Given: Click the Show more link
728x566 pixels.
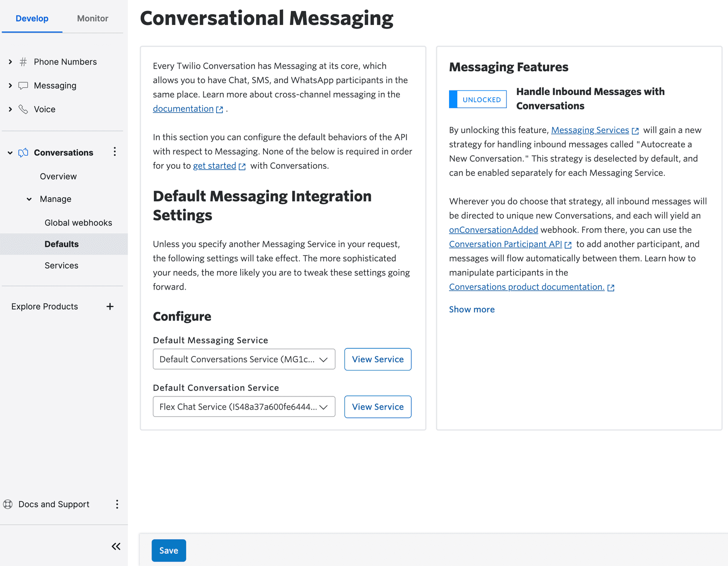Looking at the screenshot, I should click(471, 309).
